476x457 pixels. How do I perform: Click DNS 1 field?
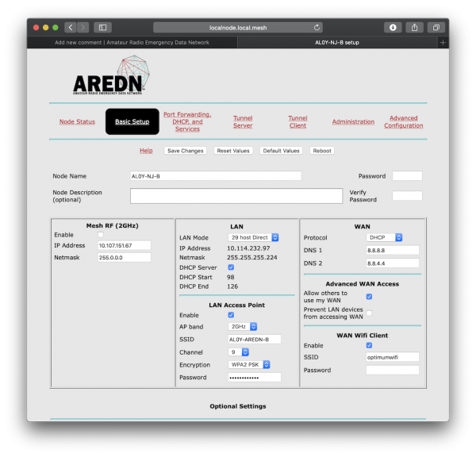tap(393, 250)
